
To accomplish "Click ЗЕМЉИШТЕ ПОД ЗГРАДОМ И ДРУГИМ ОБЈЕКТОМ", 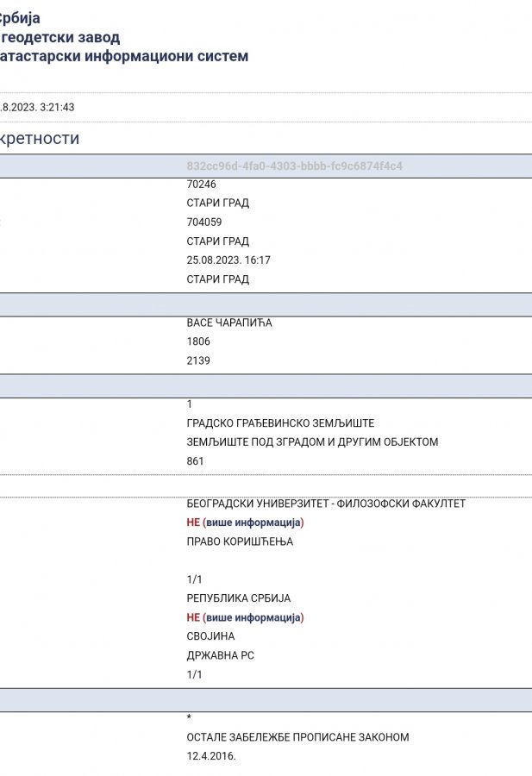I will pos(312,442).
